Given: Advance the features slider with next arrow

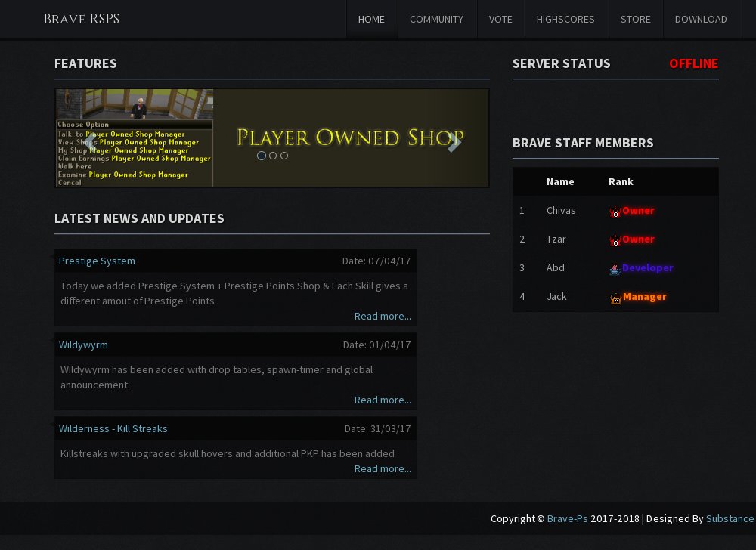Looking at the screenshot, I should pyautogui.click(x=454, y=141).
